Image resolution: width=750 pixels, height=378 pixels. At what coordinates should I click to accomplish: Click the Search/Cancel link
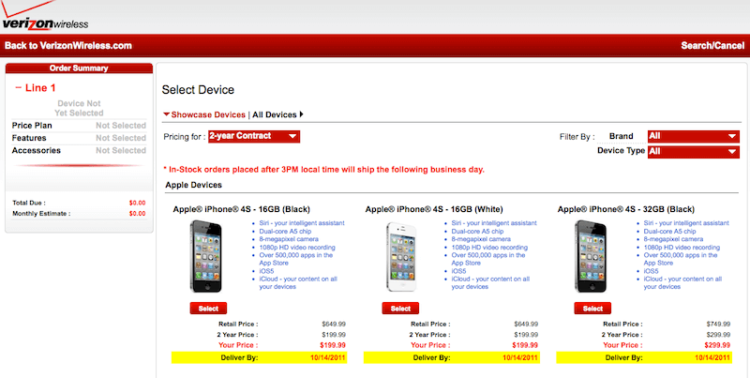point(713,46)
